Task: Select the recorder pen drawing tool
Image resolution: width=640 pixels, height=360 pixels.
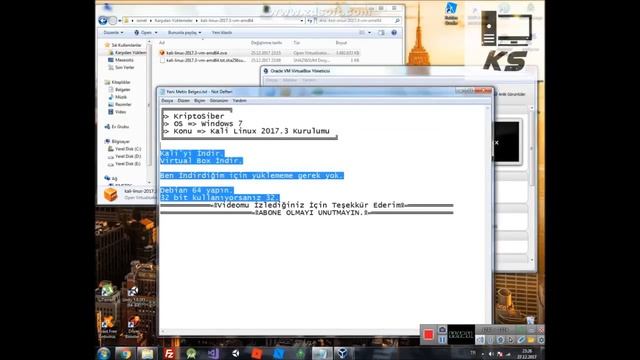Action: coord(521,340)
